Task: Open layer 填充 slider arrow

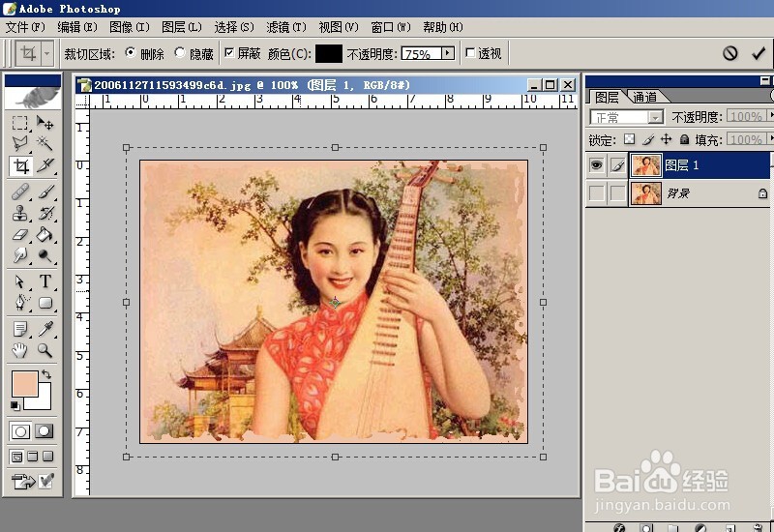Action: point(771,138)
